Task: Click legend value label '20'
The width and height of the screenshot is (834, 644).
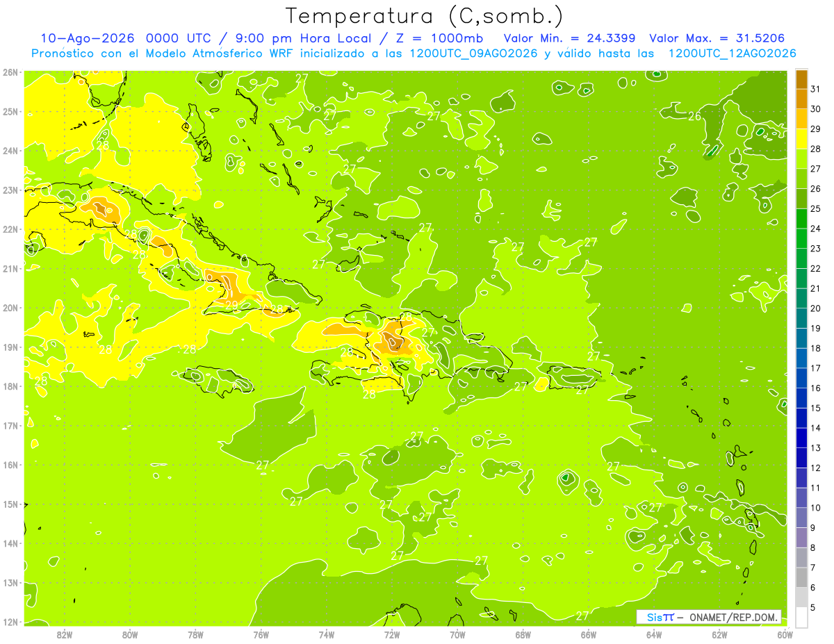Action: pyautogui.click(x=816, y=308)
